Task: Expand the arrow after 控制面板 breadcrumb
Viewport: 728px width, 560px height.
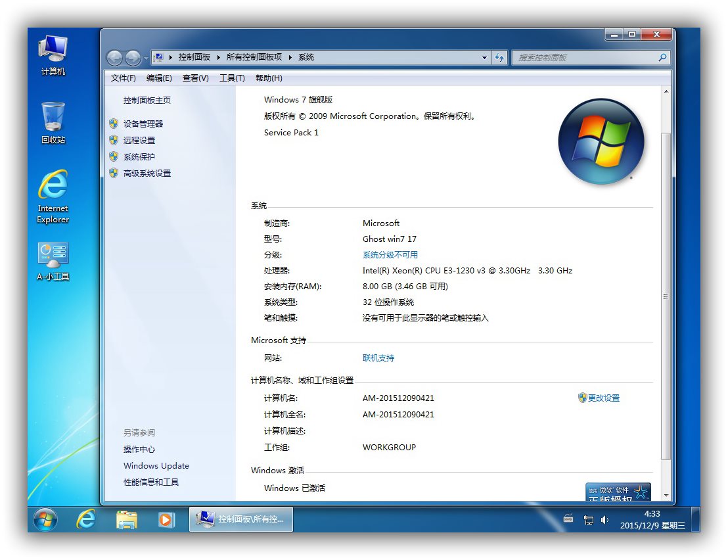Action: 218,57
